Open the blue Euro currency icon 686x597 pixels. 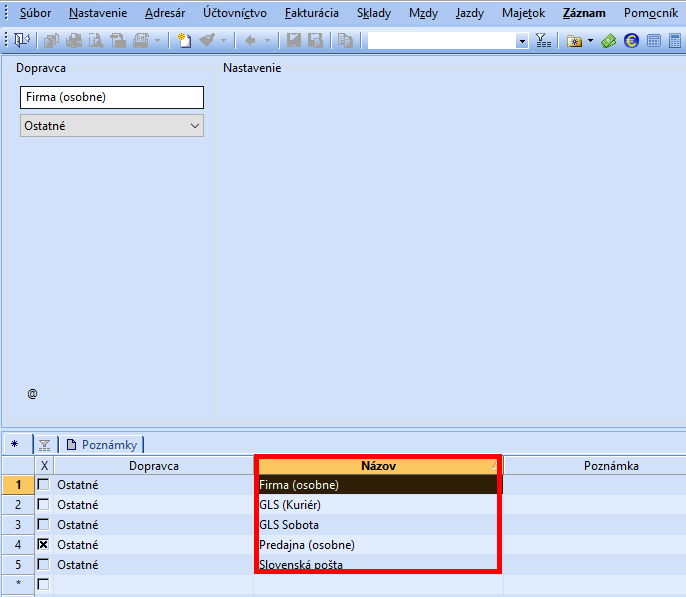click(631, 41)
